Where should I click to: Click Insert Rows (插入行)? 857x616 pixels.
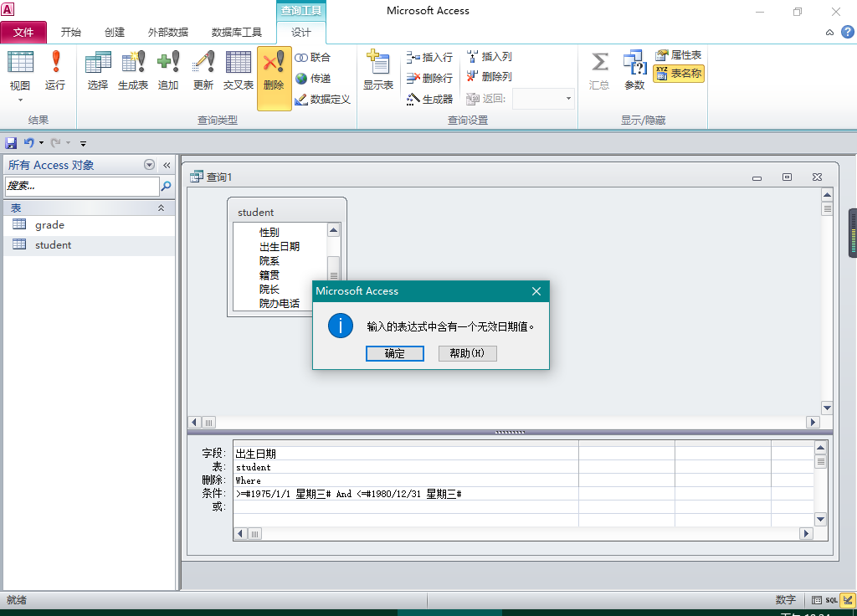(429, 57)
